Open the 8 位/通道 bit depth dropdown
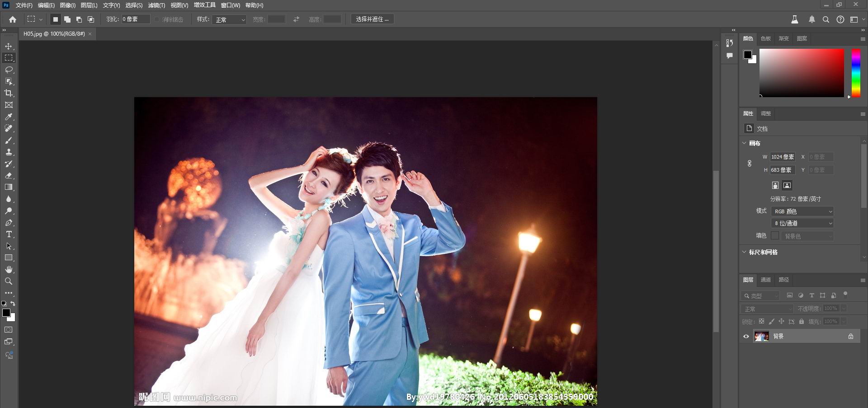 (x=802, y=223)
